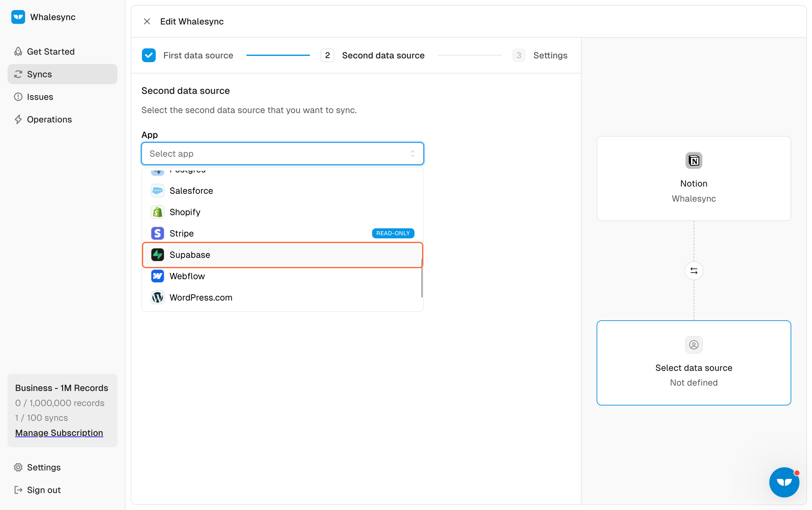Click the Whalesync logo icon

pos(18,17)
